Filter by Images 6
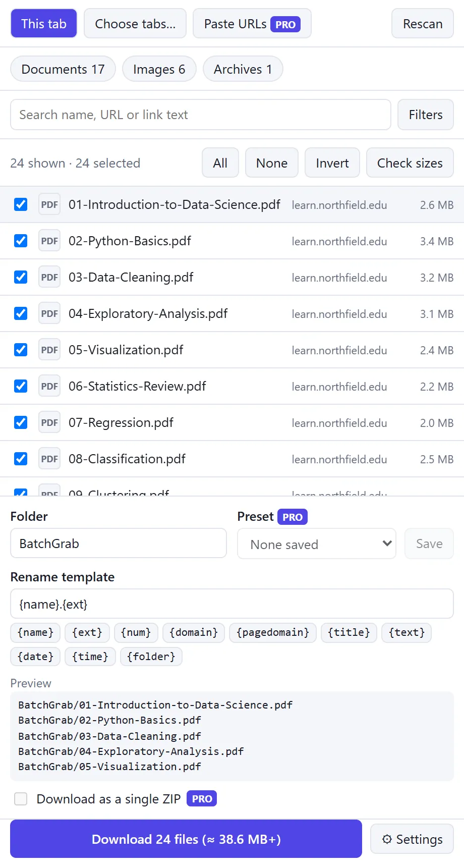The width and height of the screenshot is (464, 868). click(x=159, y=69)
